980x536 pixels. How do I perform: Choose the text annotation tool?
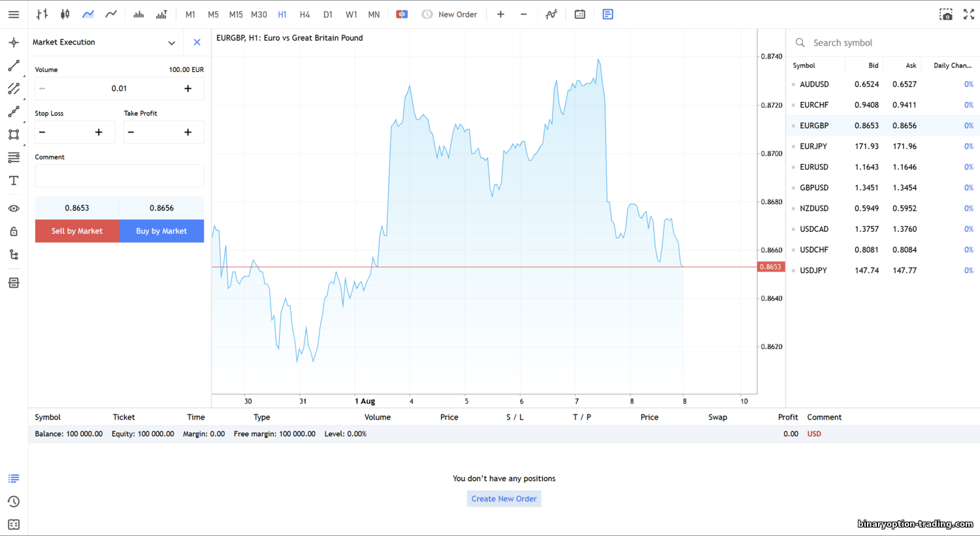[x=14, y=181]
